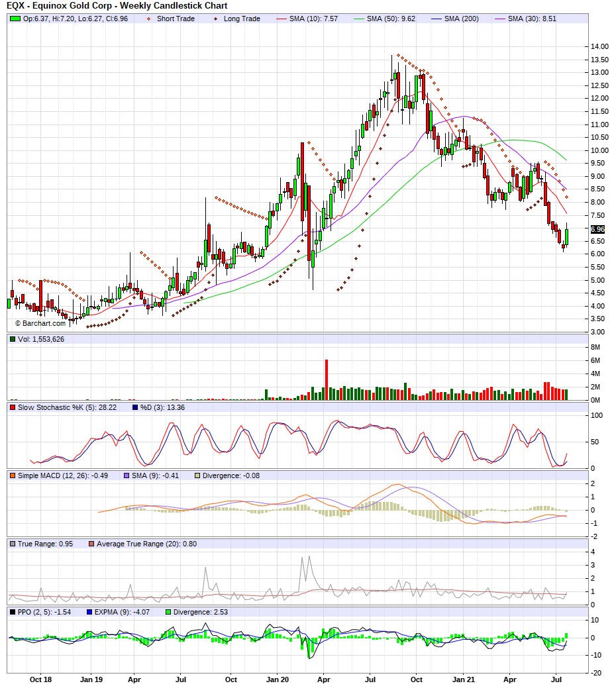Click the Long Trade legend marker
The height and width of the screenshot is (700, 616).
coord(216,19)
